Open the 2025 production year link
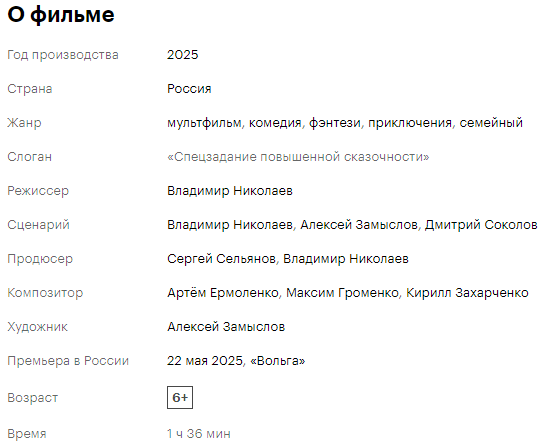 click(183, 55)
